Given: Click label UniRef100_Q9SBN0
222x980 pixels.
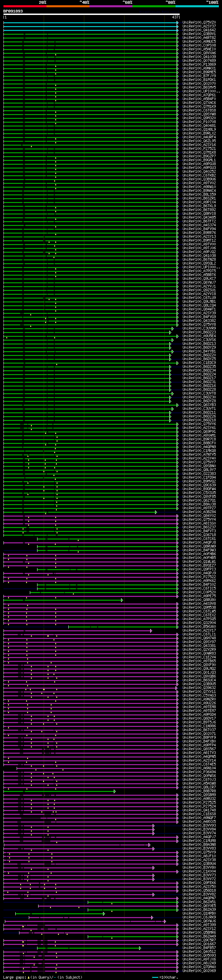Looking at the screenshot, I should tap(199, 465).
